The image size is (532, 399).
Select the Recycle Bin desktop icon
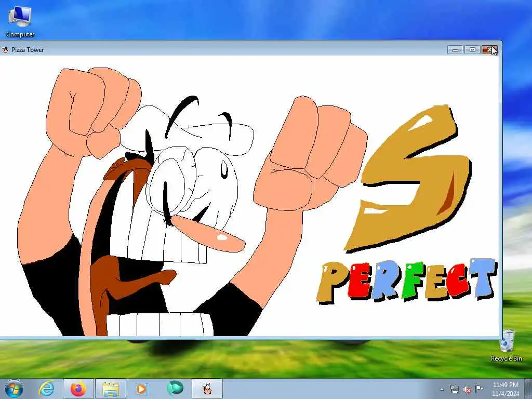(507, 345)
